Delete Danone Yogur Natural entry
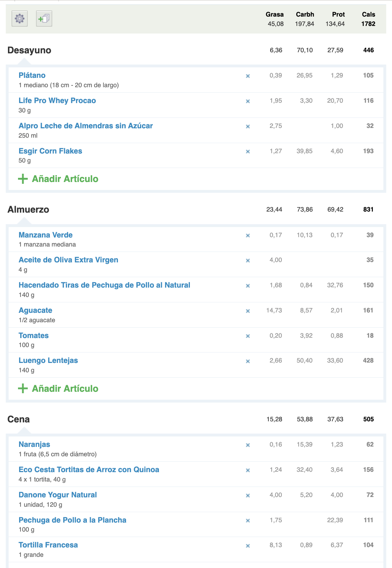The width and height of the screenshot is (392, 568). (248, 496)
